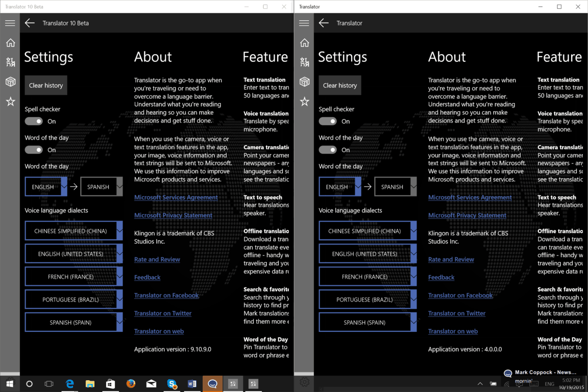Toggle Spell checker in Translator 10 Beta
The image size is (588, 392).
34,121
